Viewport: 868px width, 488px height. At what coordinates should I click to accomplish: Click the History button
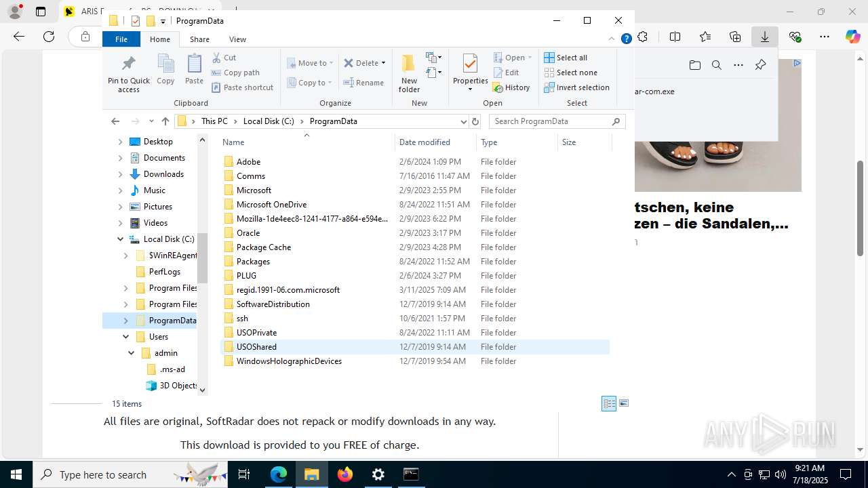pyautogui.click(x=511, y=87)
